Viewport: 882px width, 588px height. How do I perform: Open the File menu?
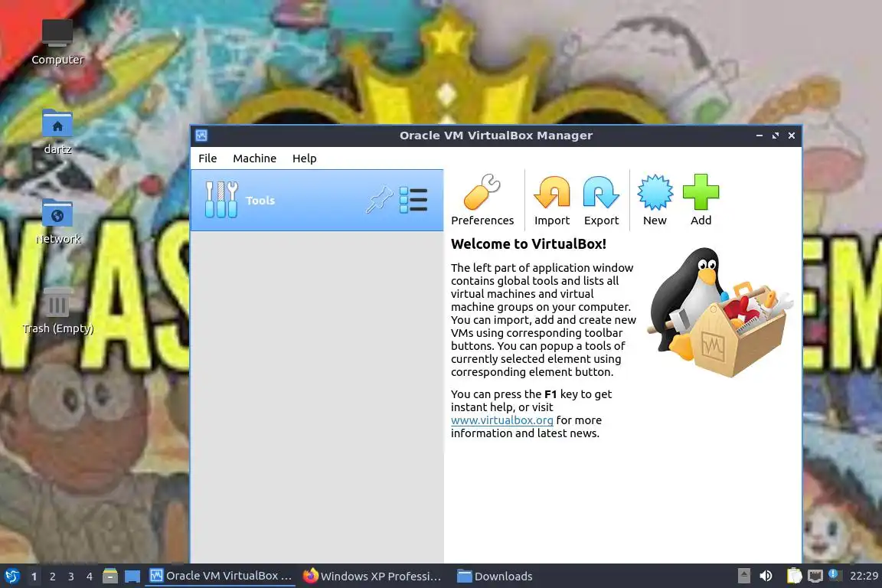pyautogui.click(x=207, y=158)
